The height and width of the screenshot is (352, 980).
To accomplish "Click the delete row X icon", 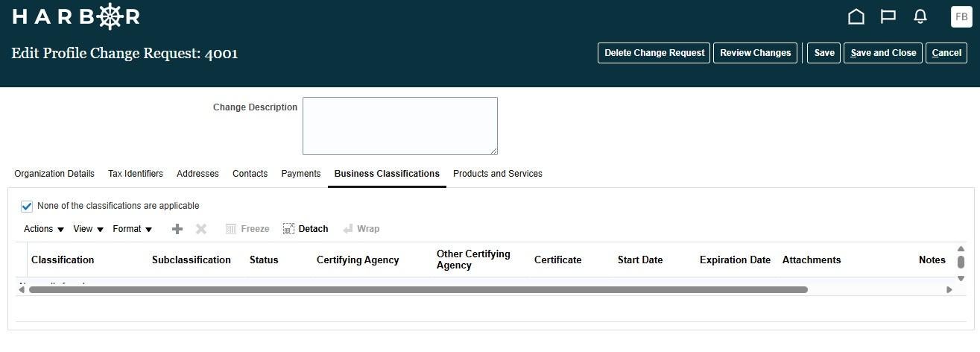I will [201, 229].
